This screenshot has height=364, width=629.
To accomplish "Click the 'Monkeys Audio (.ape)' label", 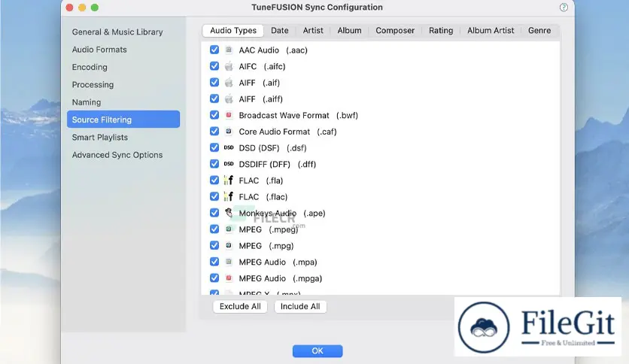I will click(282, 214).
